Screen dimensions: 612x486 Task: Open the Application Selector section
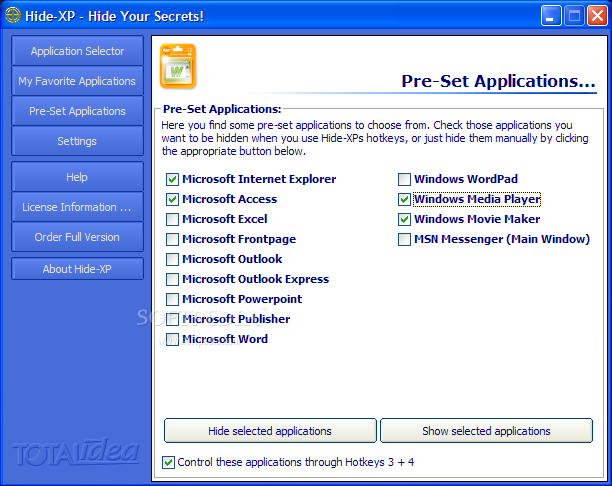pos(77,51)
